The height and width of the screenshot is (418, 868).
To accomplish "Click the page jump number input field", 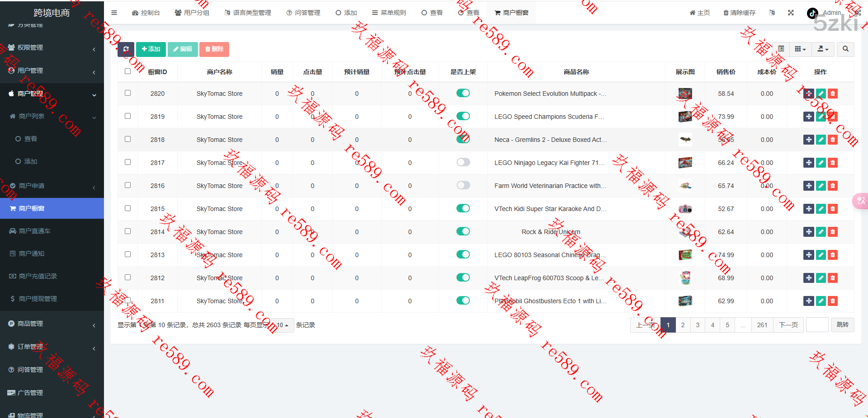I will tap(817, 325).
